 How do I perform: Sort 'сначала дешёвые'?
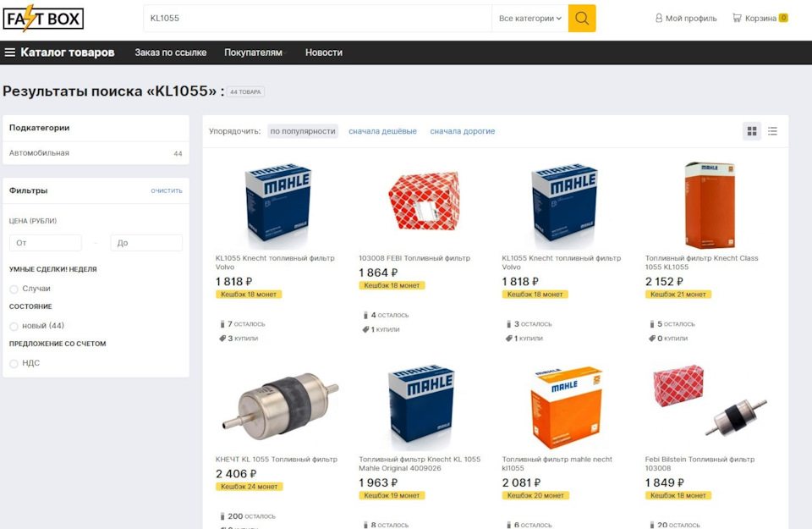coord(382,131)
